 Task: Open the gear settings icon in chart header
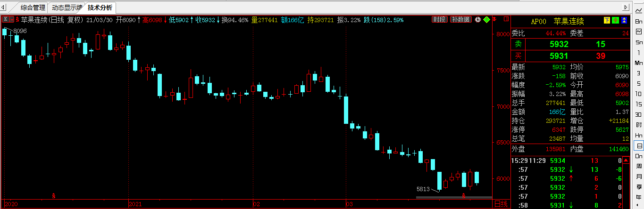(477, 20)
